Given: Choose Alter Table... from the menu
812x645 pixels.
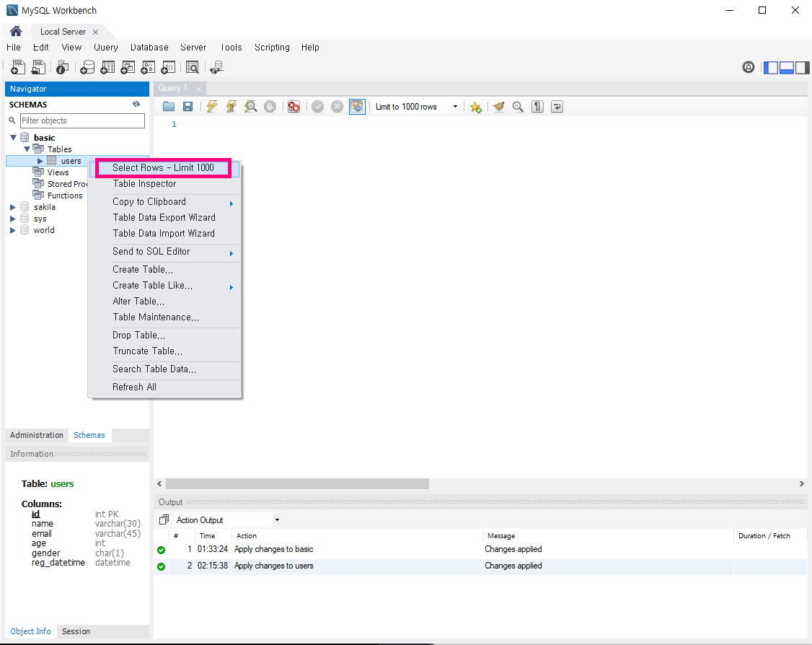Looking at the screenshot, I should tap(164, 301).
